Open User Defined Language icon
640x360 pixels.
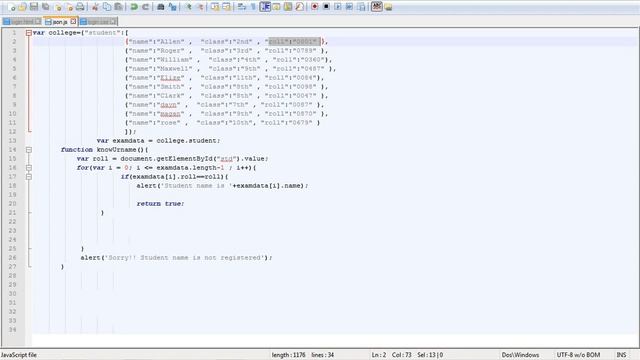276,7
